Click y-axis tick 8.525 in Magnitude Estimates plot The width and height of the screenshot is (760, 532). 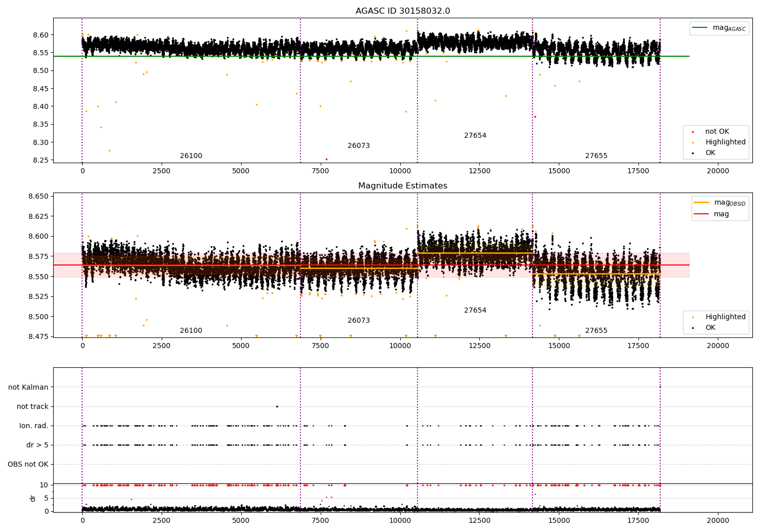(x=40, y=296)
